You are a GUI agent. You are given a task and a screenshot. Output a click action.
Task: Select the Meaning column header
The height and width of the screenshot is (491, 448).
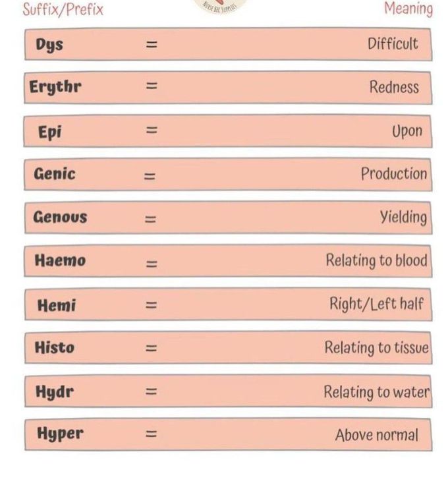[x=408, y=9]
